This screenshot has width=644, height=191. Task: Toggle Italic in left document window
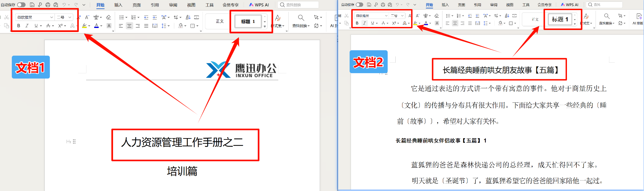27,26
